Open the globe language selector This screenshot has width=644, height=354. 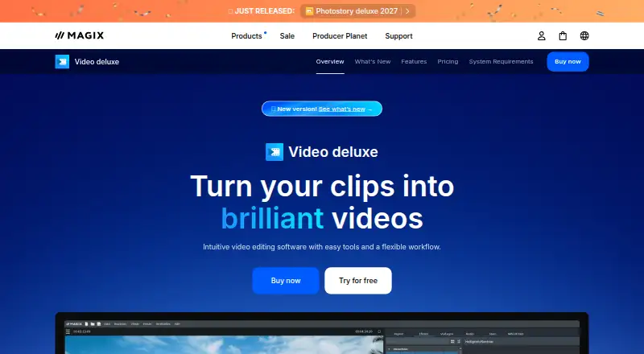click(584, 35)
